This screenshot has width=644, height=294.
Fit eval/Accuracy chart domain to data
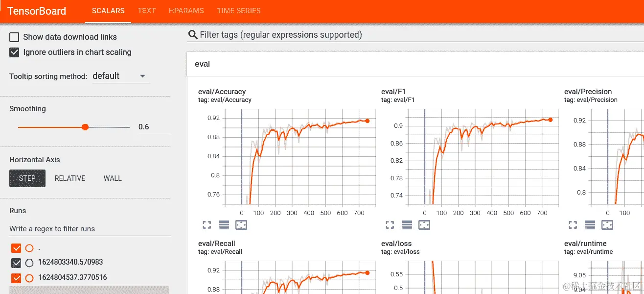click(x=240, y=225)
